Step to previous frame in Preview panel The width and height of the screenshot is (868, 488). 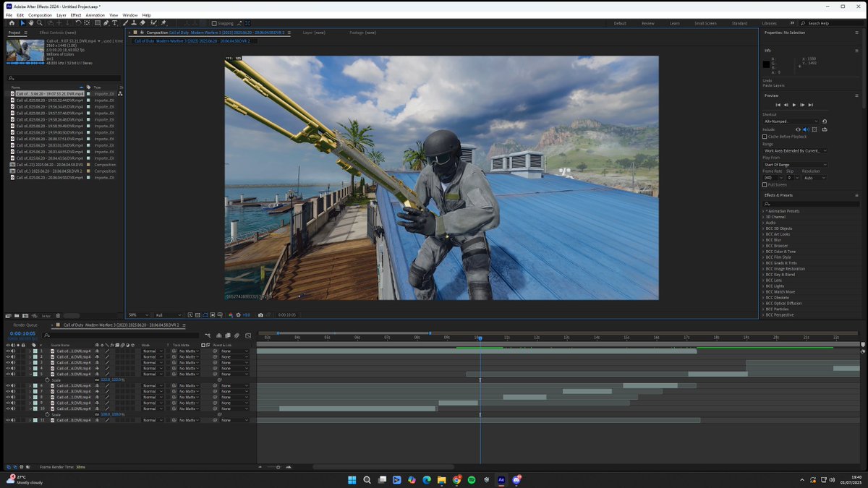pos(786,105)
